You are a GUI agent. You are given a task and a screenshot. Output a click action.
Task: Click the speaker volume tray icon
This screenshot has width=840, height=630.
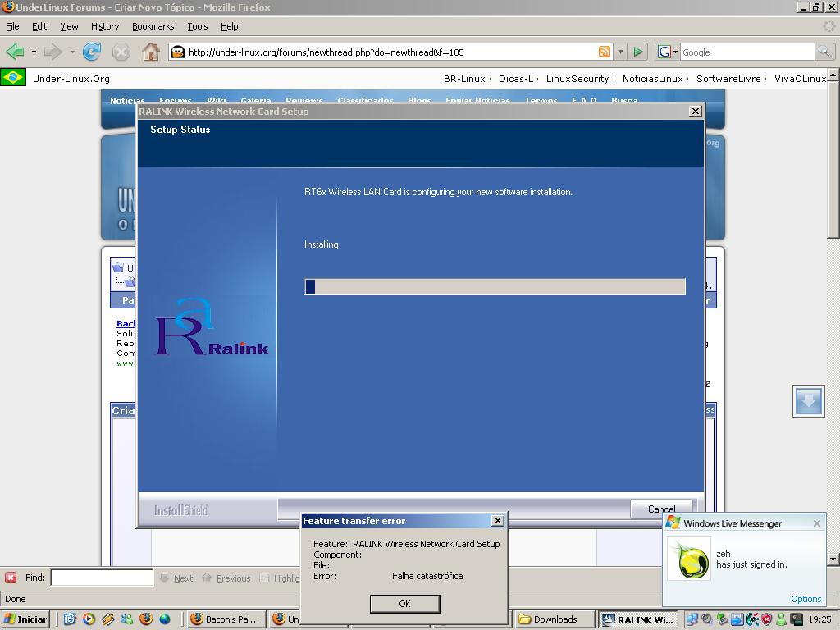(x=706, y=619)
